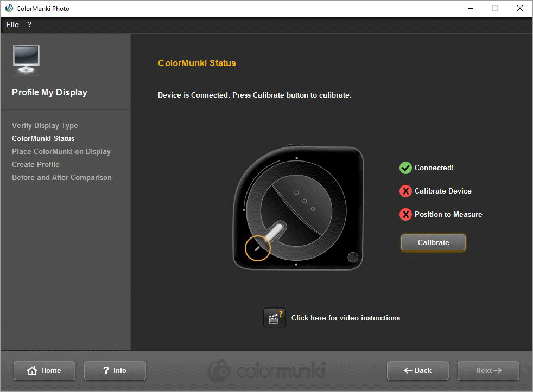The image size is (533, 392).
Task: Go to the Home screen
Action: click(x=44, y=370)
